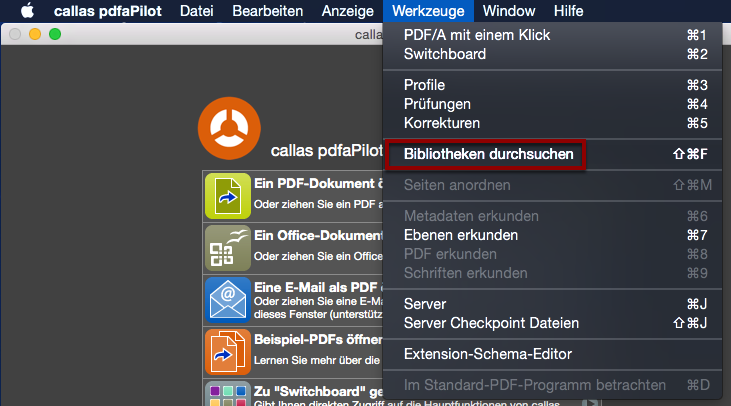Viewport: 731px width, 406px height.
Task: Click the Office document conversion icon
Action: point(228,248)
